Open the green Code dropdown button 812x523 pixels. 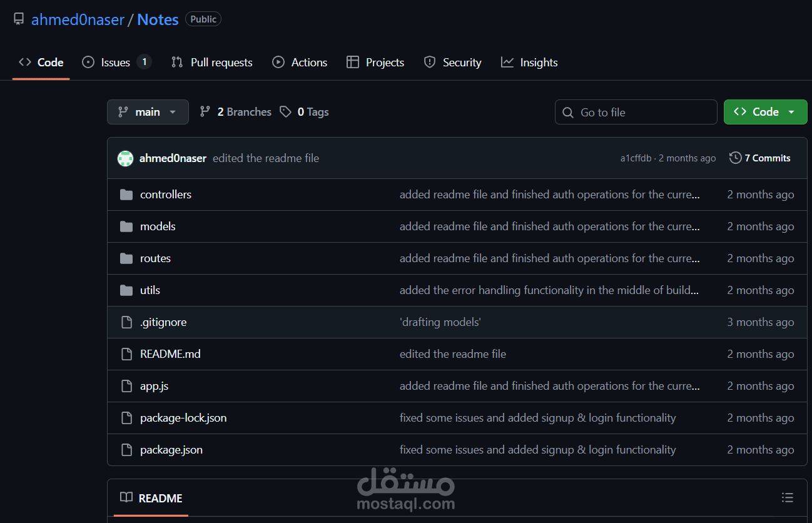coord(765,112)
